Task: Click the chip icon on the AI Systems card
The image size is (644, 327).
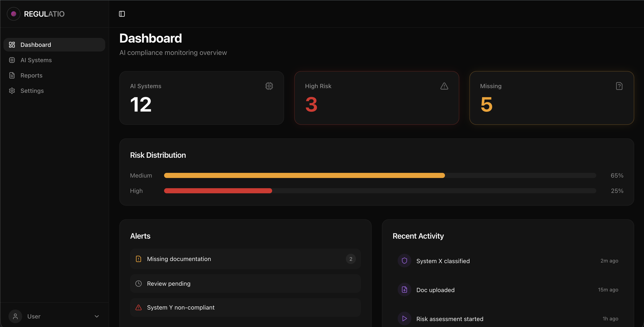Action: 269,86
